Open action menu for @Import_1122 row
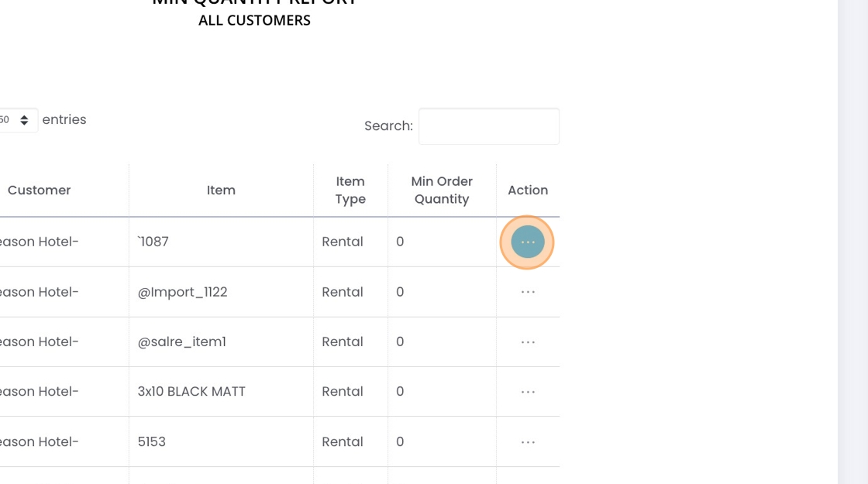Viewport: 868px width, 484px height. pos(528,292)
